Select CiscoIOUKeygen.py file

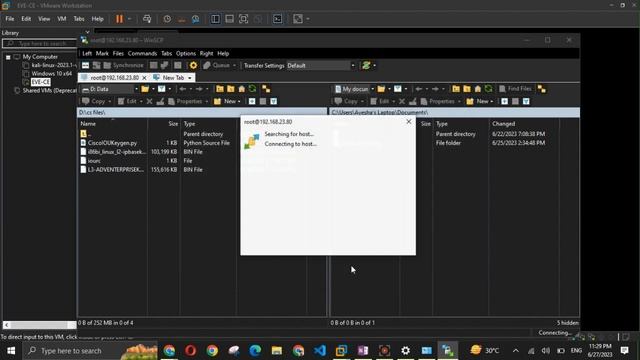(112, 143)
